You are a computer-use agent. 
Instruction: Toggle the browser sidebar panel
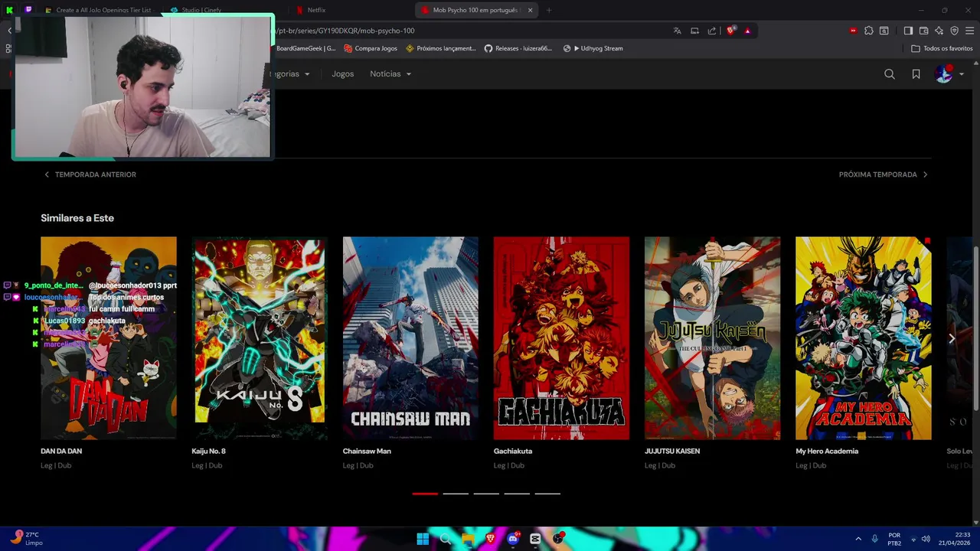coord(908,31)
